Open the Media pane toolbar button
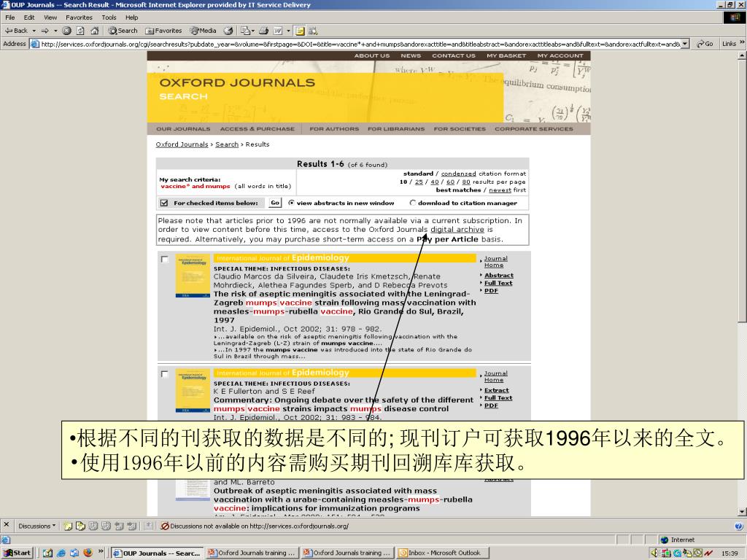 204,31
